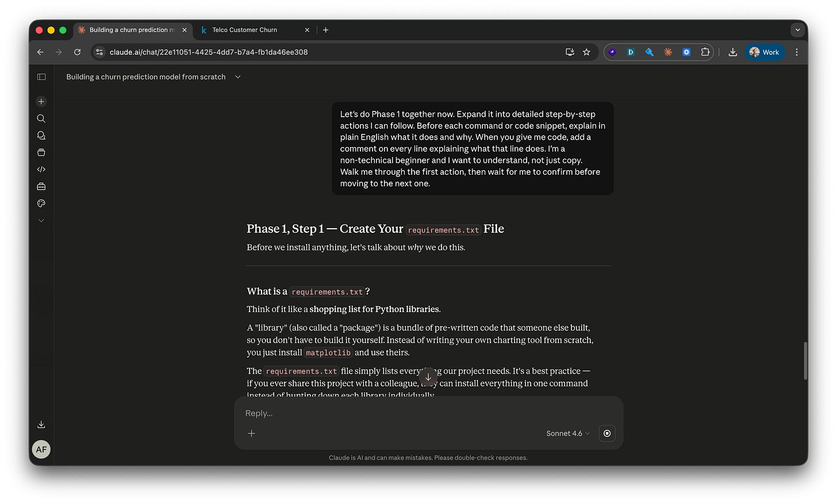Screen dimensions: 837x504
Task: Open the Chats icon in the sidebar
Action: (41, 135)
